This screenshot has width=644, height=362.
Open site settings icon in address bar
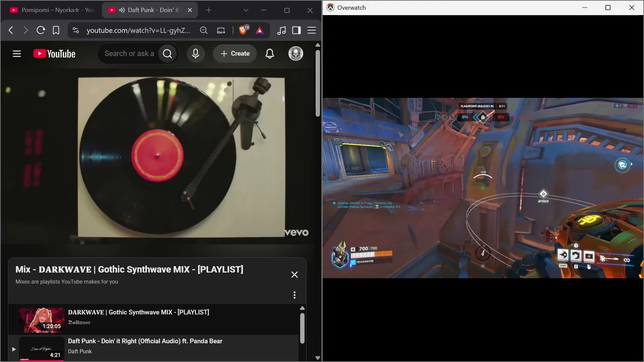(76, 30)
